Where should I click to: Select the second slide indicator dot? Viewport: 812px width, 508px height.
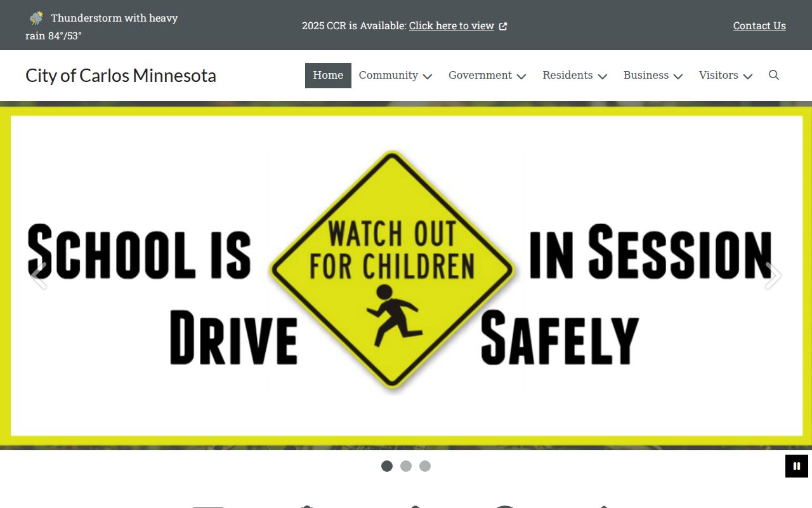pyautogui.click(x=406, y=466)
